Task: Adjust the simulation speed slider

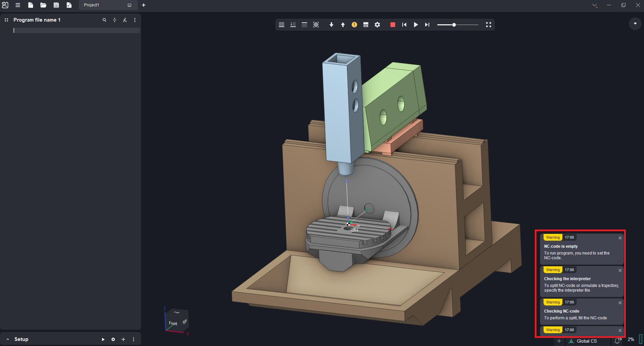Action: click(454, 25)
